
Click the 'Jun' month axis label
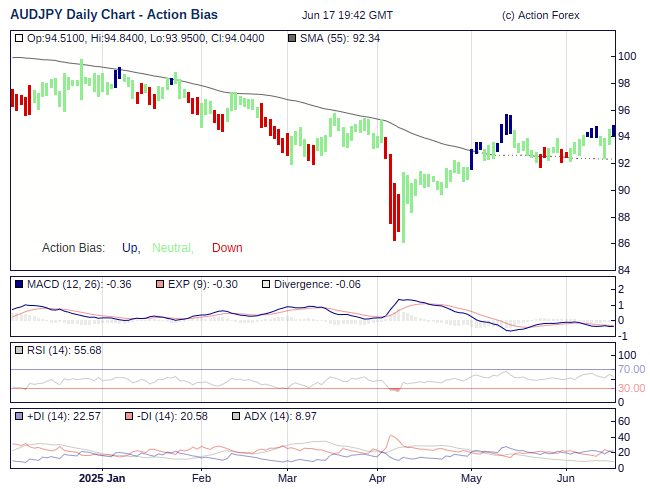(565, 478)
